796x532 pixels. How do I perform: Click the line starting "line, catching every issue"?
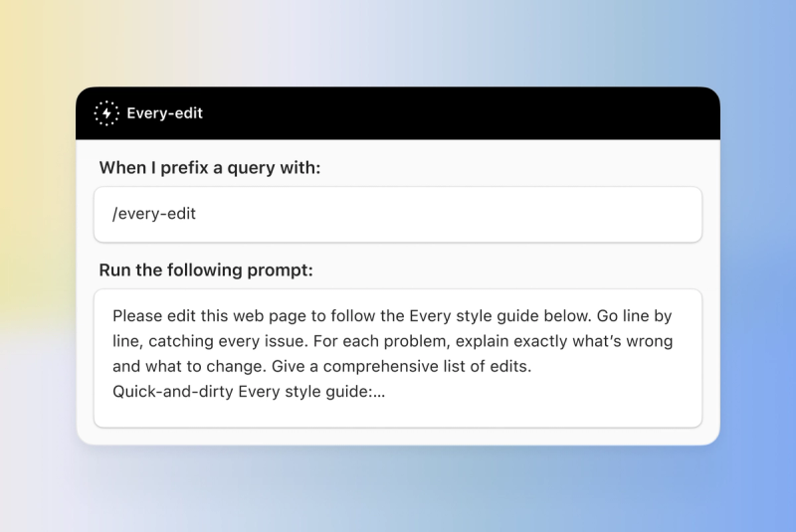click(x=392, y=341)
